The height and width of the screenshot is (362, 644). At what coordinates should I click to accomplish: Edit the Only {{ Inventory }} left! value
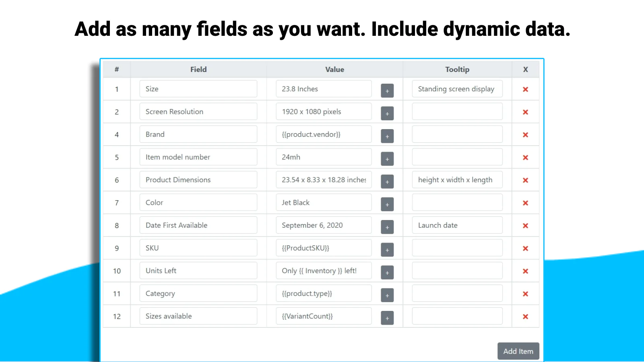(x=324, y=271)
